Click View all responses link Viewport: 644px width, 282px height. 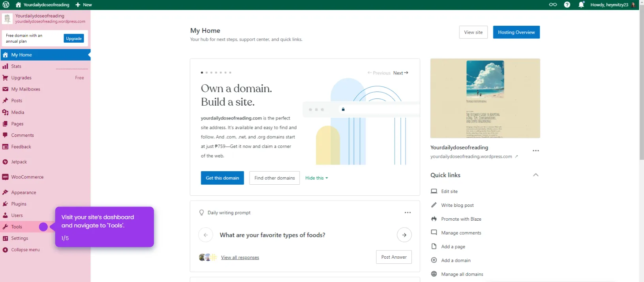coord(240,257)
